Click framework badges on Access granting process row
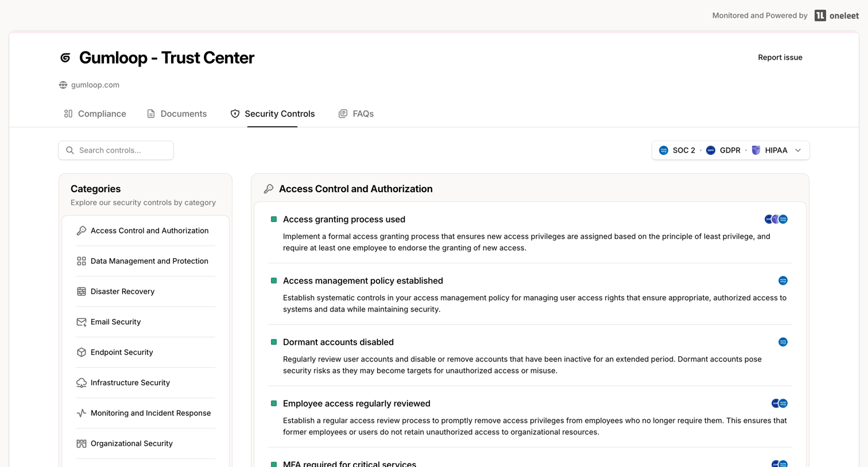 pos(776,219)
